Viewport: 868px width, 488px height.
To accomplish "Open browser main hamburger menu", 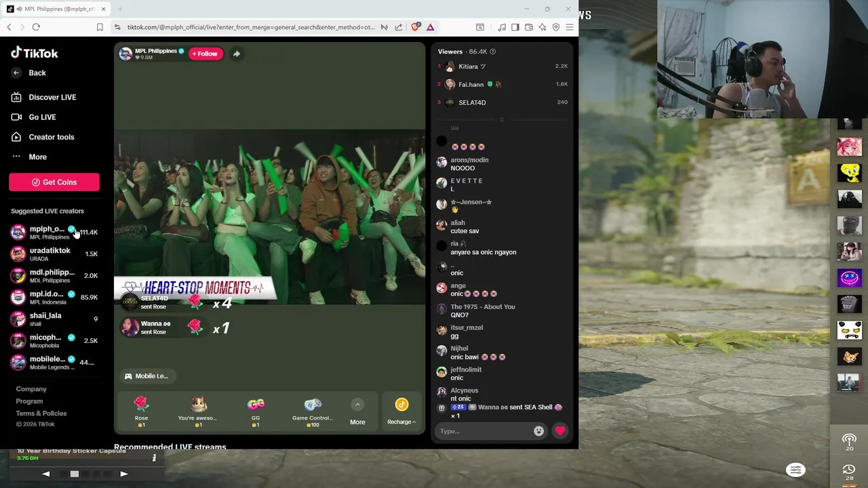I will [570, 27].
